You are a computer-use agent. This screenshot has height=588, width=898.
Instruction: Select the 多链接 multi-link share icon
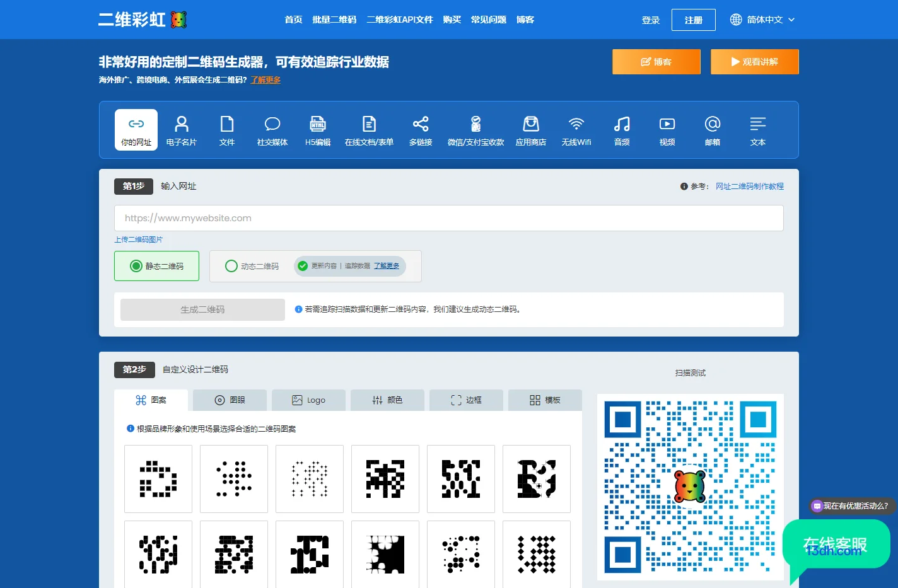(421, 124)
